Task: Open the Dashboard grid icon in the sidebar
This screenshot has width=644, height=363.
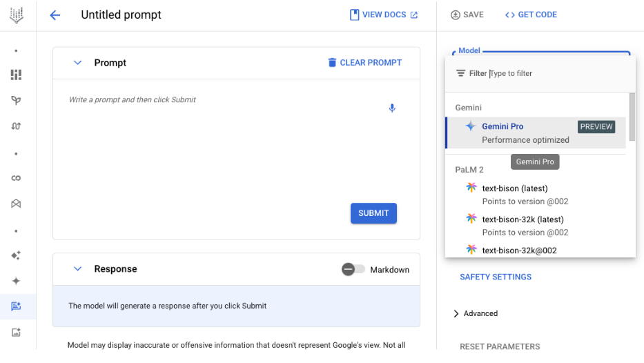Action: [16, 75]
